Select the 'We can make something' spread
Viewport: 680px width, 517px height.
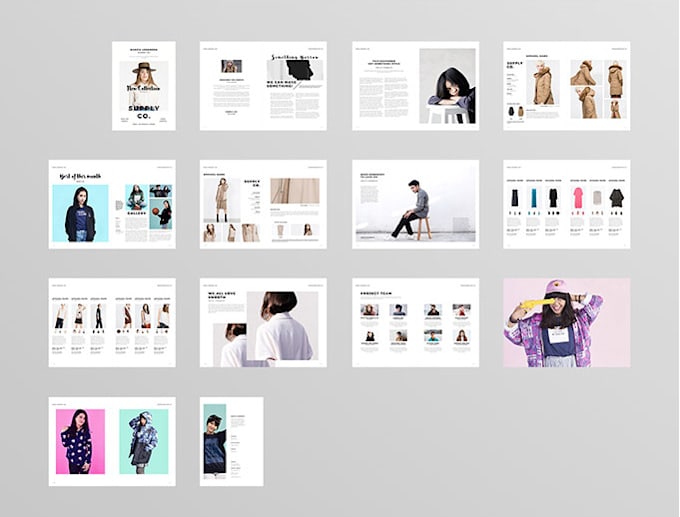pyautogui.click(x=263, y=86)
